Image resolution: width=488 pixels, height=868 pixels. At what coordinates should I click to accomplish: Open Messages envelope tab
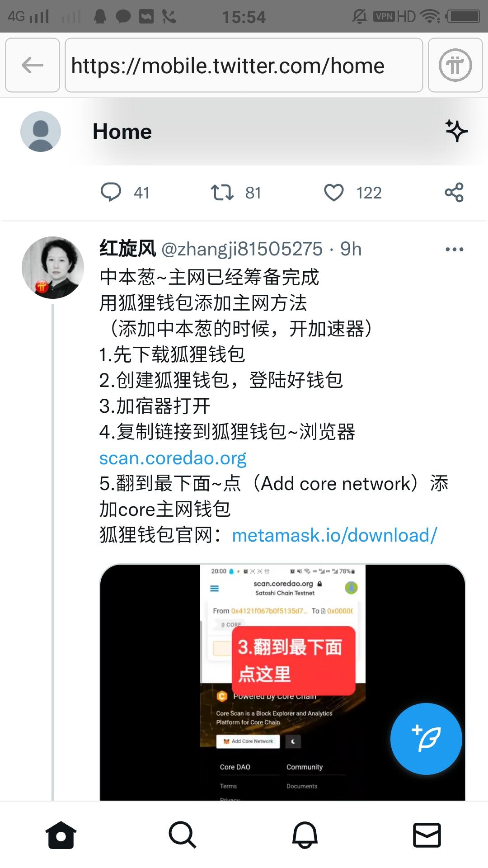coord(427,835)
